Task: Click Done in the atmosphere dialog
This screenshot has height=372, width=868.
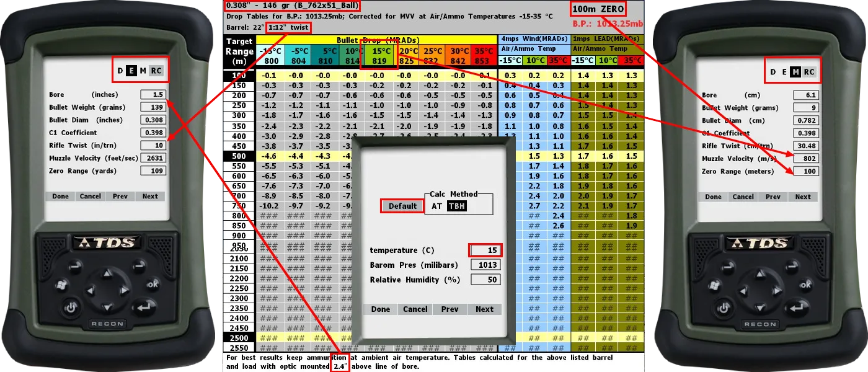Action: pyautogui.click(x=381, y=309)
